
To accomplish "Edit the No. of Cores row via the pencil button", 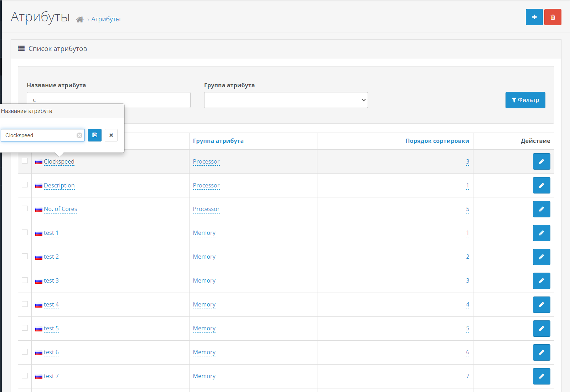I will pyautogui.click(x=541, y=209).
